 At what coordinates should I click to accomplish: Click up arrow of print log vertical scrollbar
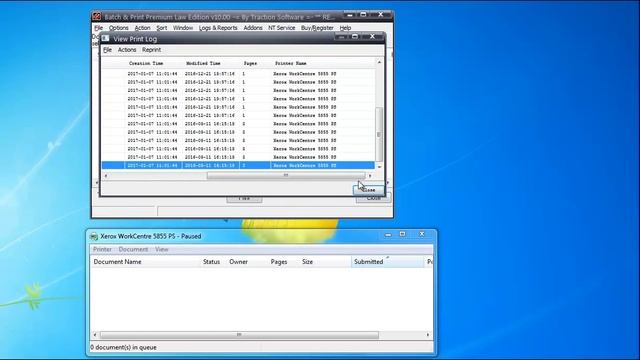pyautogui.click(x=379, y=62)
